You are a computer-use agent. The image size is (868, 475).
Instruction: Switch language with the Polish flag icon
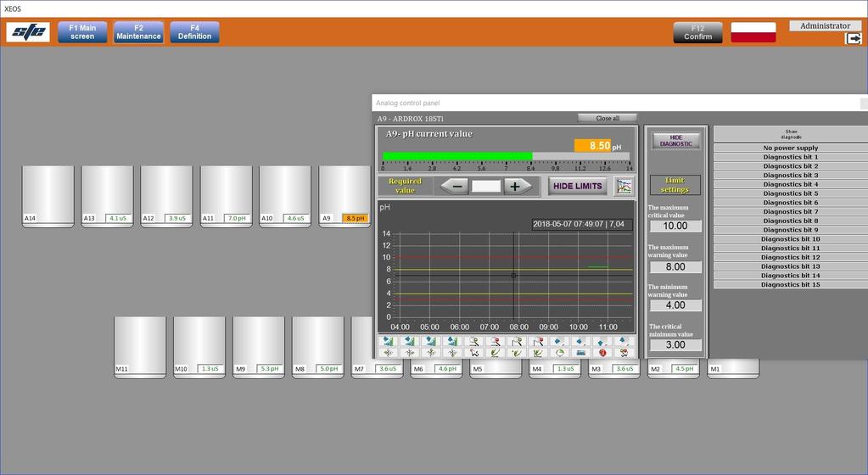pos(753,32)
